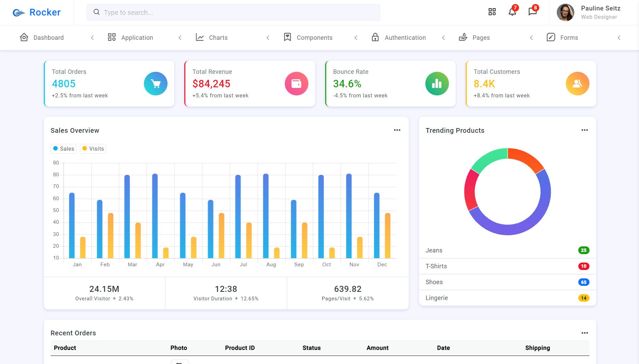
Task: Open Sales Overview options menu
Action: (397, 130)
